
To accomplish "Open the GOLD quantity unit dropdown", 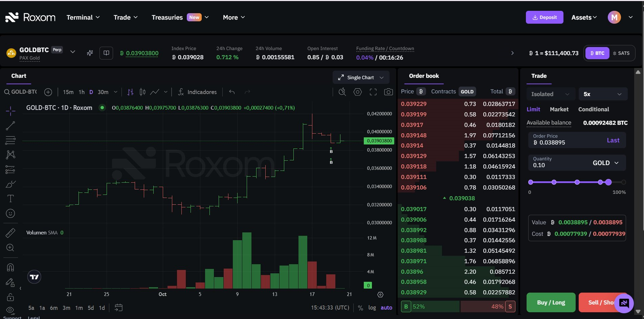I will [605, 163].
